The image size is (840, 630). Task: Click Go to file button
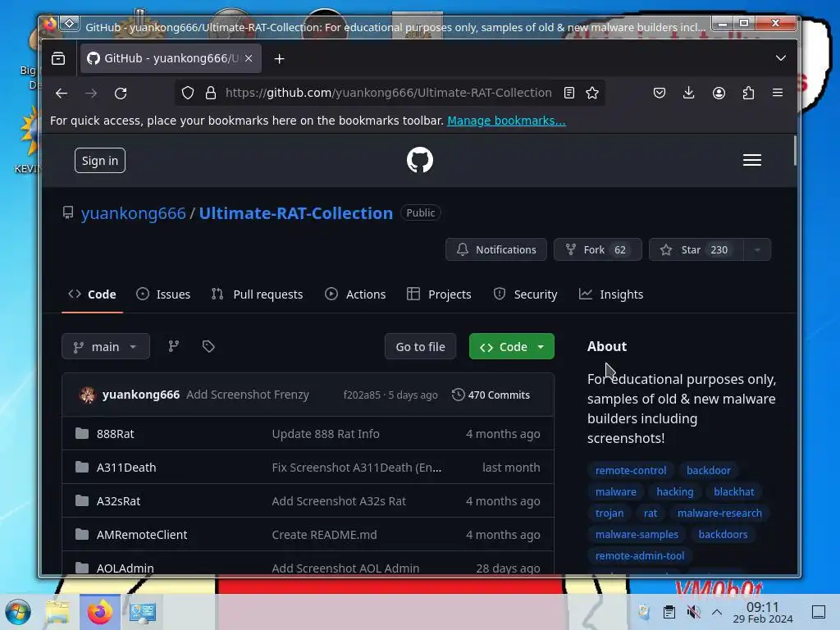tap(421, 347)
